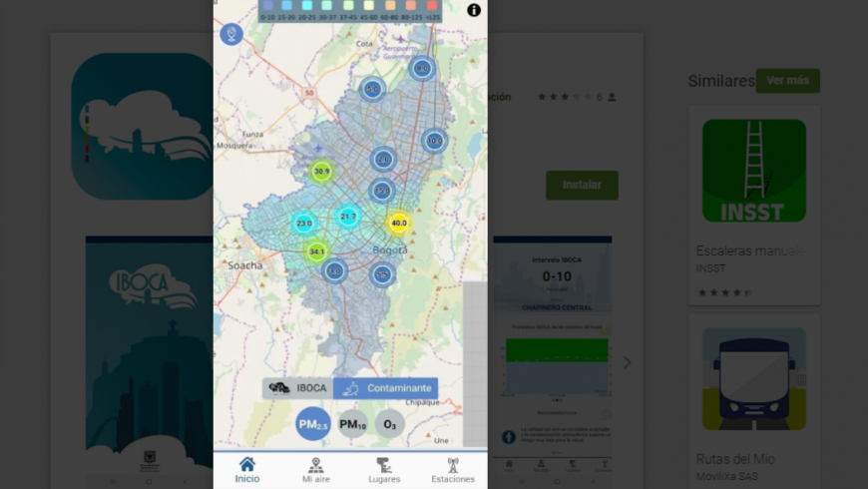Click Instalar button on the store page
868x489 pixels.
(x=582, y=185)
